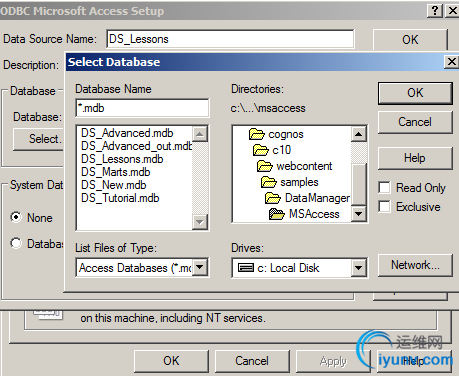Screen dimensions: 459x376
Task: Click the Database Name input field
Action: tap(142, 108)
